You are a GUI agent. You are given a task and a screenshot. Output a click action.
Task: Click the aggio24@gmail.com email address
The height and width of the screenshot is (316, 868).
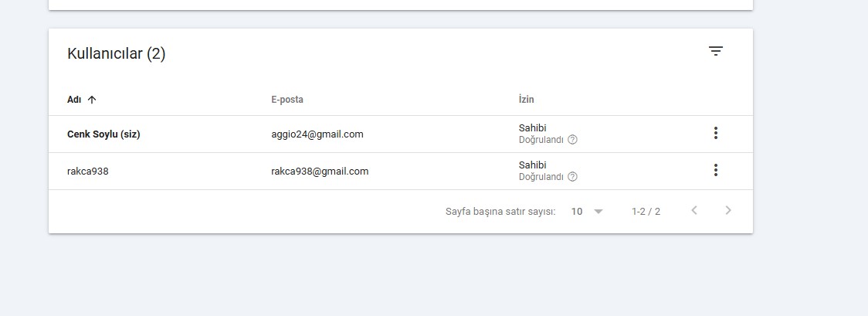pyautogui.click(x=317, y=134)
